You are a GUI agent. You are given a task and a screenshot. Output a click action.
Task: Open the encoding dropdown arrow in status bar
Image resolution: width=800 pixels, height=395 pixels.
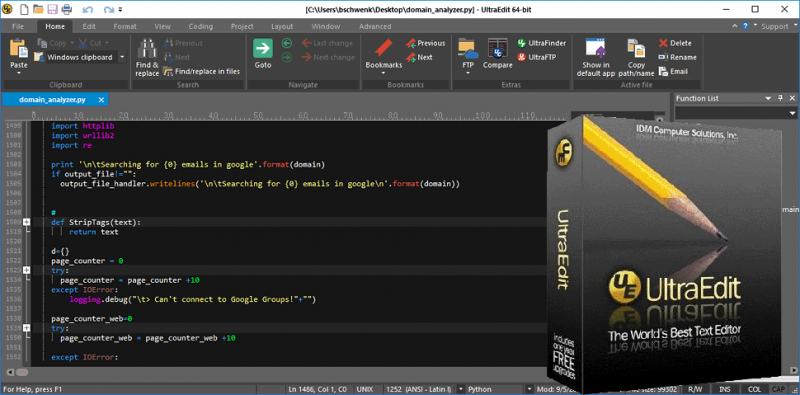[x=461, y=389]
